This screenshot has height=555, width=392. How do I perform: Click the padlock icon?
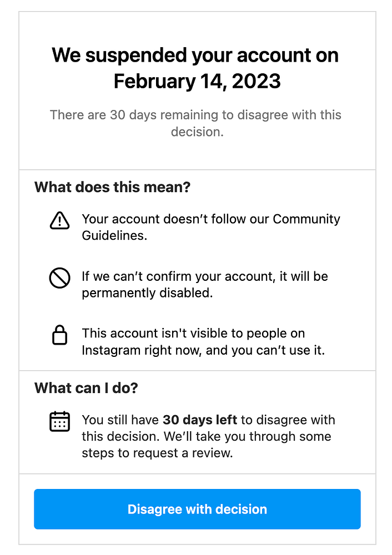pyautogui.click(x=59, y=336)
